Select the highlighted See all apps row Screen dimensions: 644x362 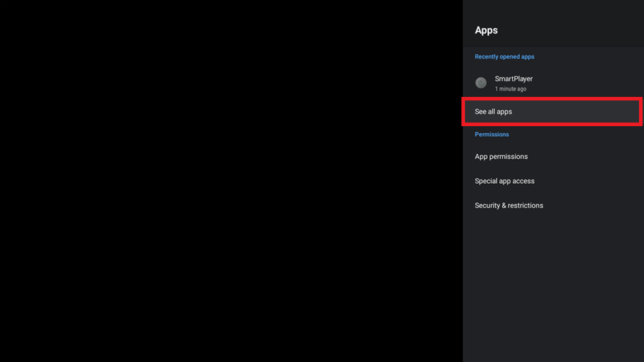[553, 112]
